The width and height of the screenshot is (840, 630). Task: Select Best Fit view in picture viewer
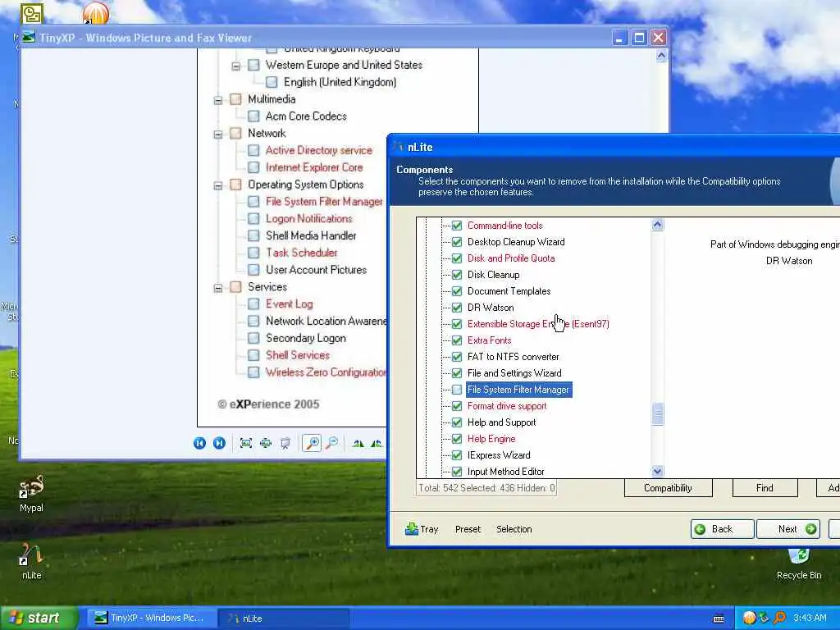(246, 443)
